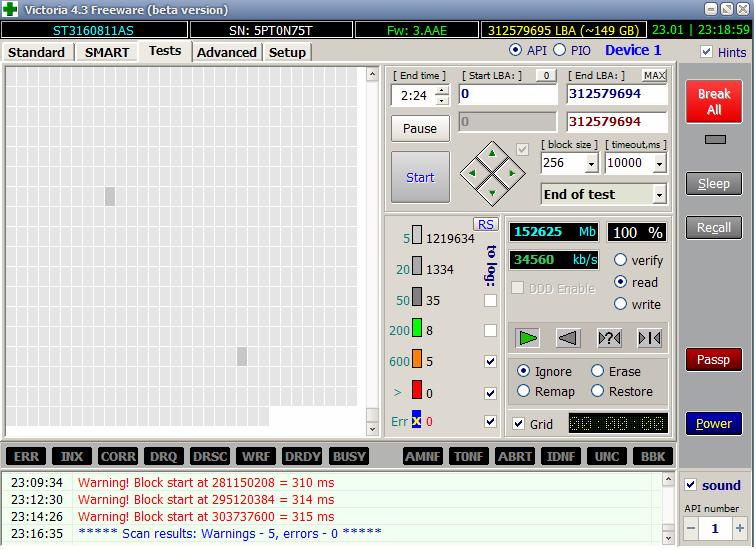Open the Setup tab
Screen dimensions: 756x551
(x=287, y=52)
